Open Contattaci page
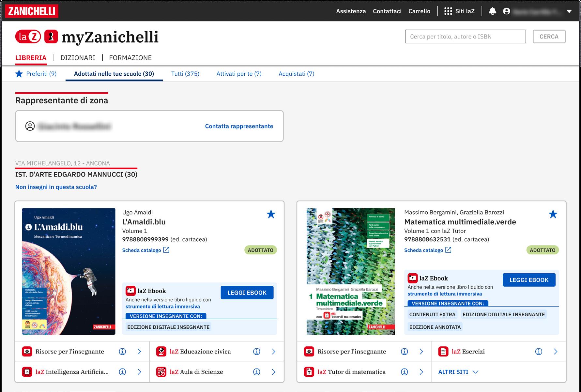Viewport: 581px width, 392px height. [387, 11]
